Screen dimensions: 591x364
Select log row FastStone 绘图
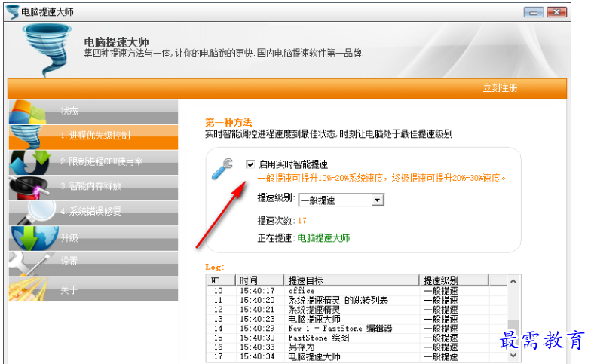tap(357, 338)
